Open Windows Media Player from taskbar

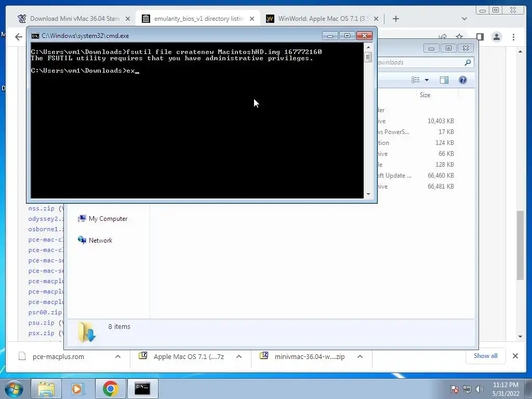coord(78,389)
